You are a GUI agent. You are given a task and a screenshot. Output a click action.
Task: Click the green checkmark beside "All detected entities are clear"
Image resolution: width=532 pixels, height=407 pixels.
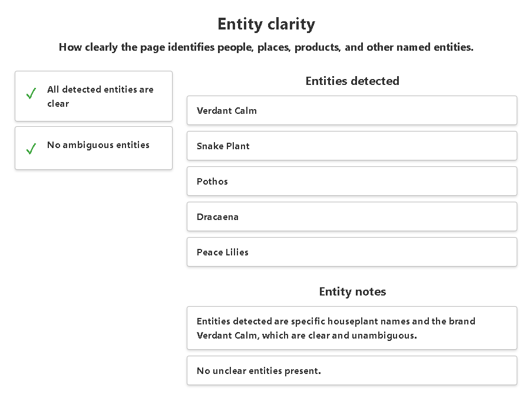(31, 94)
